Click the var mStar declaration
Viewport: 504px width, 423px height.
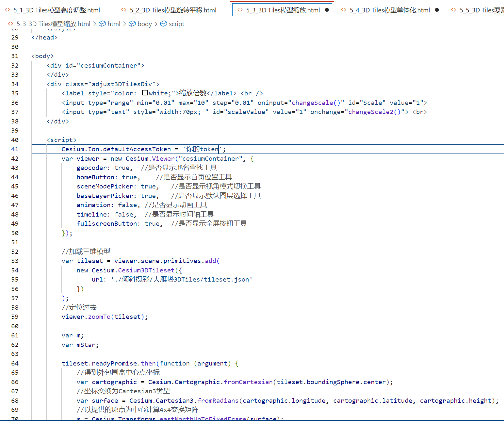[80, 345]
